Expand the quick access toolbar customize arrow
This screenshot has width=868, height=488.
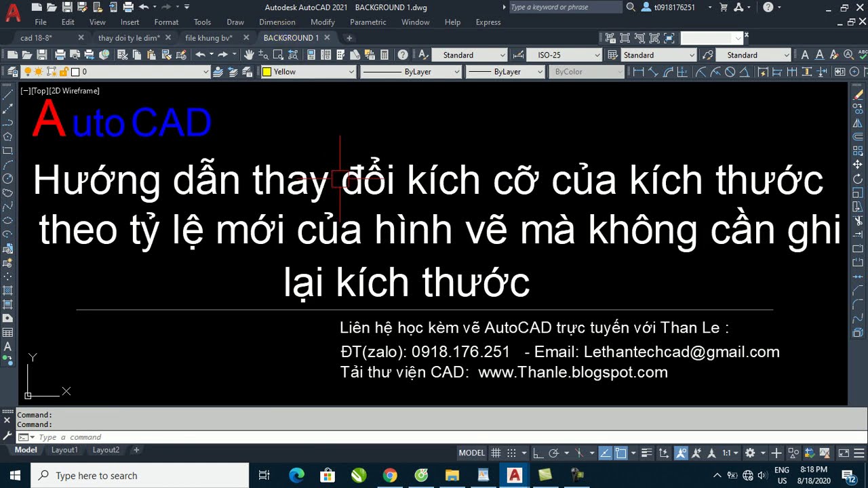(x=187, y=7)
